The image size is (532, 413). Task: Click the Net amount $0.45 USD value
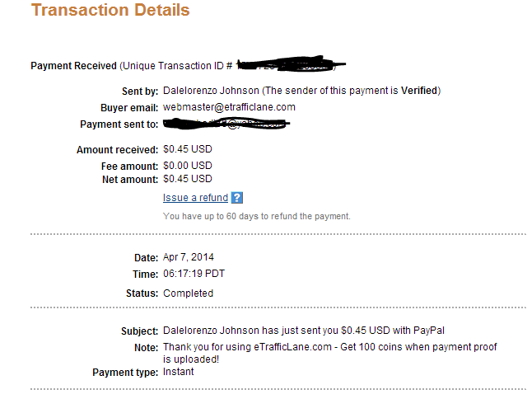[x=188, y=179]
